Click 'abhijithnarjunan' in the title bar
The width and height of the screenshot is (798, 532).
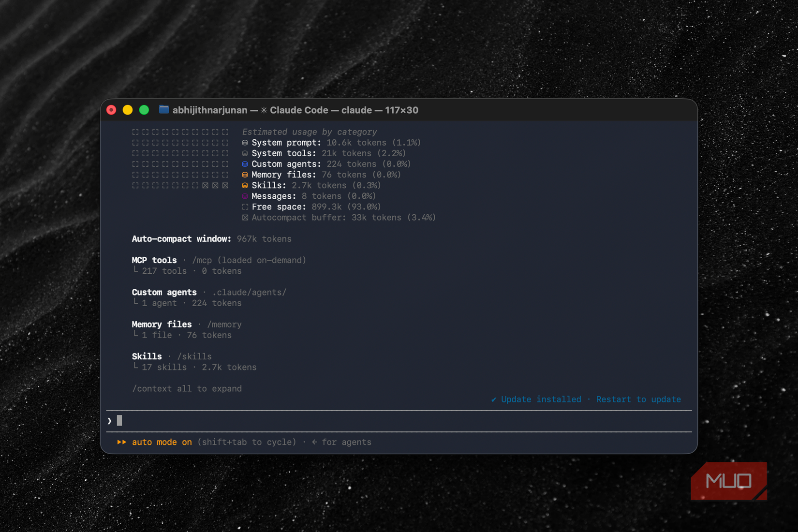210,110
